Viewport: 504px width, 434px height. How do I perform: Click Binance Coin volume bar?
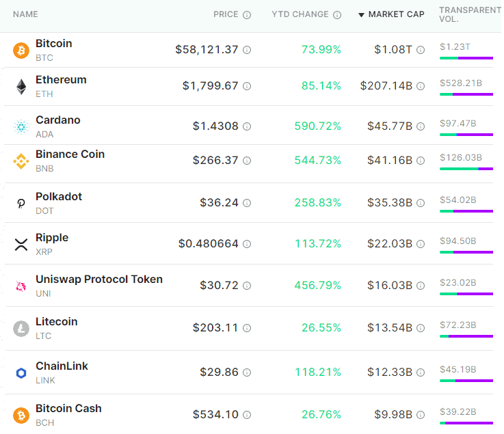[x=466, y=169]
